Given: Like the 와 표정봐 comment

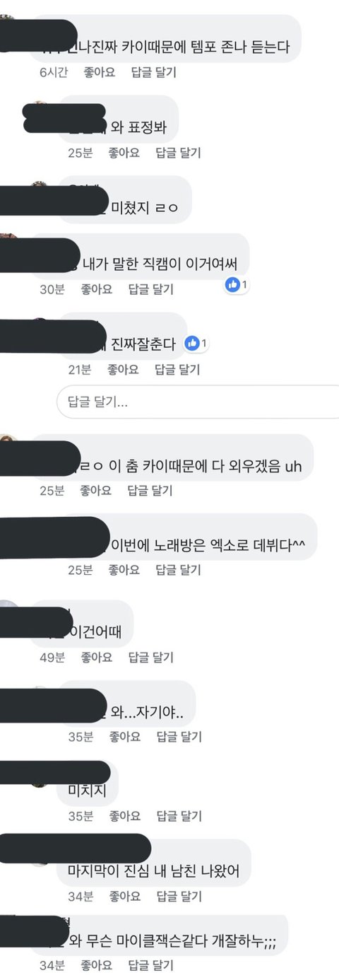Looking at the screenshot, I should point(124,152).
